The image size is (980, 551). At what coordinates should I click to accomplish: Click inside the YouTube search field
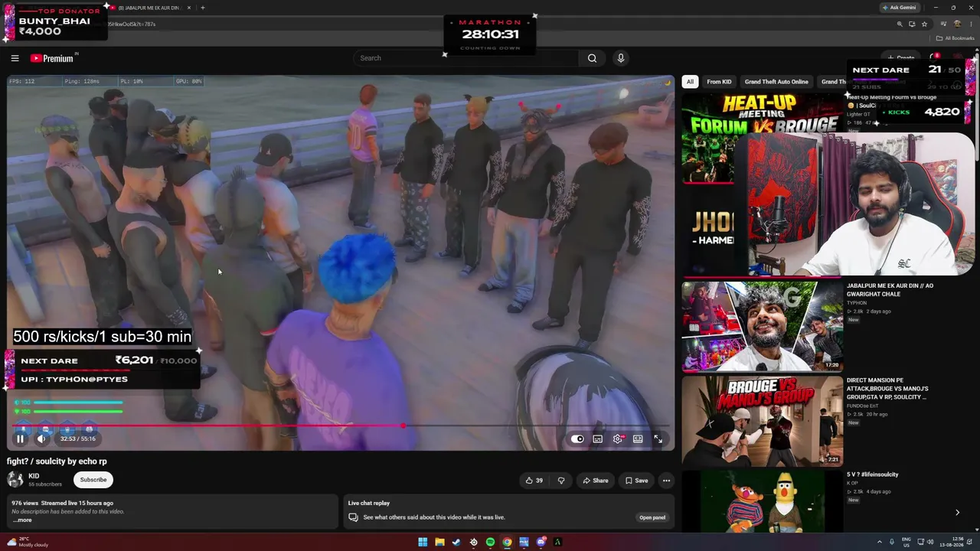[x=467, y=58]
